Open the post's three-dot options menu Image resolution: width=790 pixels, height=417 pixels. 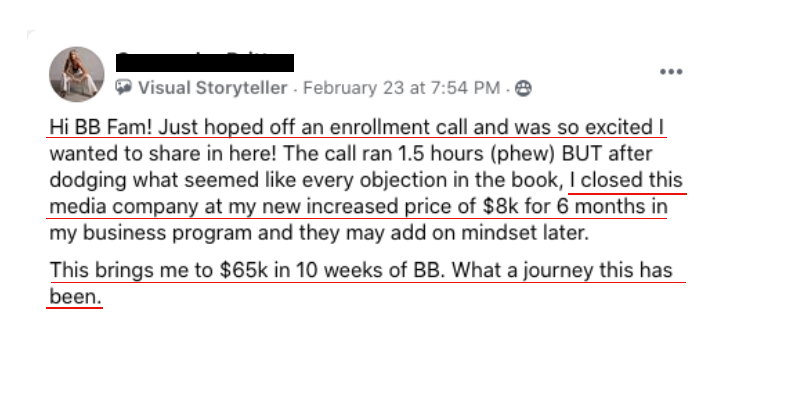click(671, 72)
